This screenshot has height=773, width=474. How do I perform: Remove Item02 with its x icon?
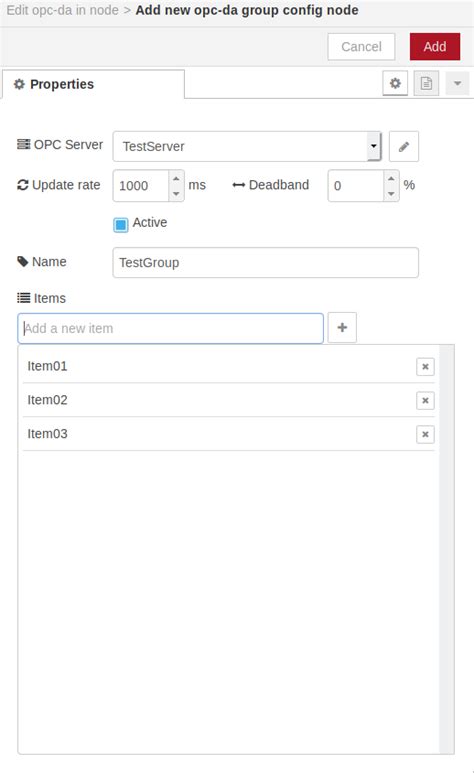pyautogui.click(x=425, y=400)
